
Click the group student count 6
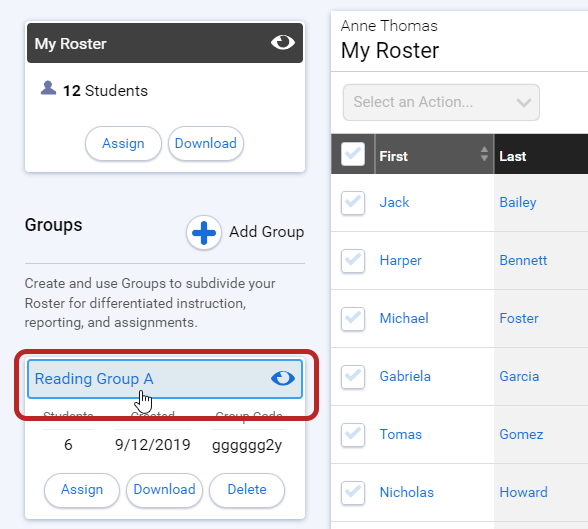(x=68, y=445)
